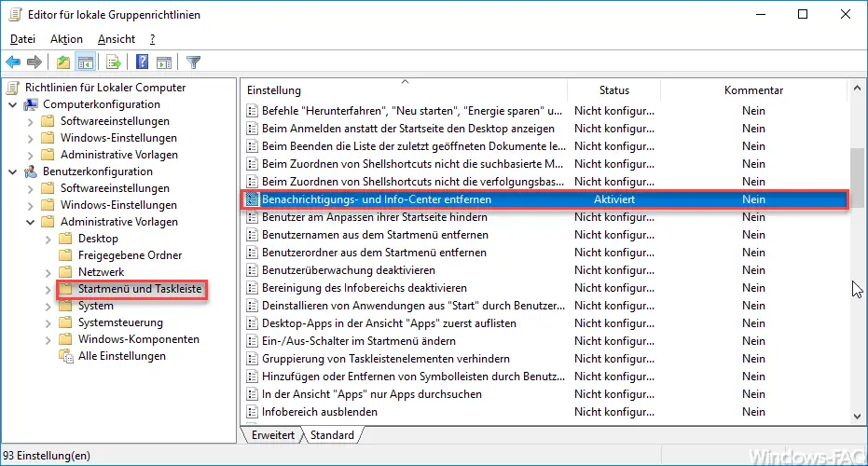This screenshot has width=868, height=466.
Task: Click the scrollbar down arrow
Action: (x=857, y=417)
